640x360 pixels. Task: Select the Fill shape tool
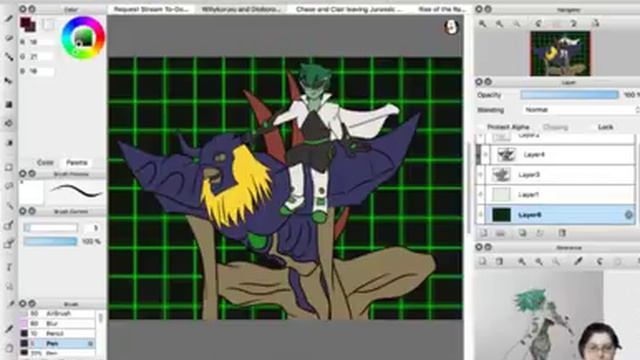point(9,104)
